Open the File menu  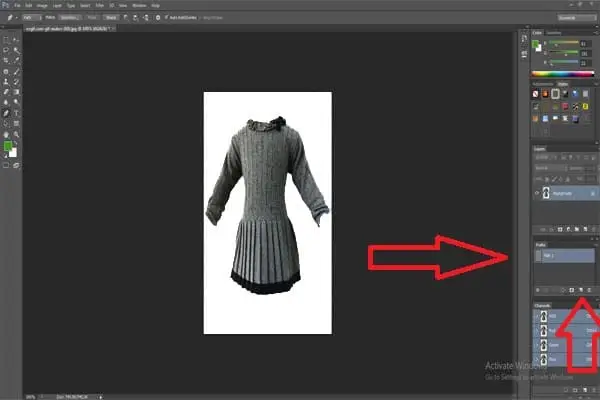click(x=17, y=6)
